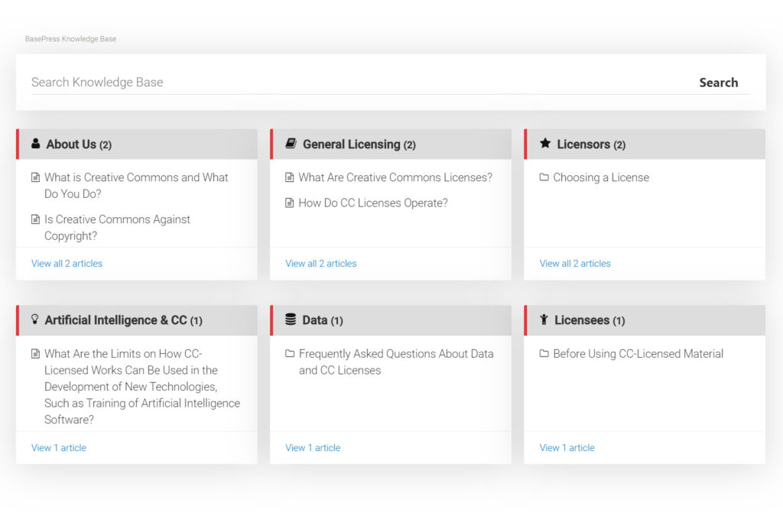
Task: Open View 1 article under Data
Action: coord(313,448)
